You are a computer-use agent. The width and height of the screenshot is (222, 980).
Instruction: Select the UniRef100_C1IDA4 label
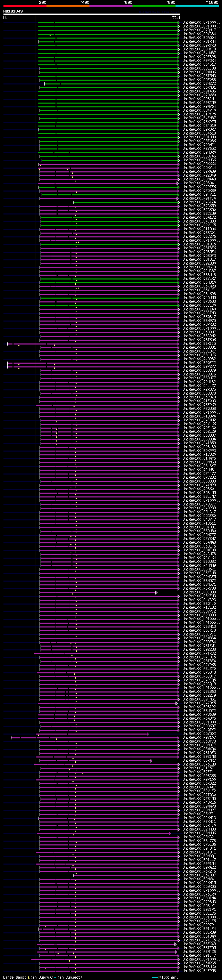(x=199, y=229)
